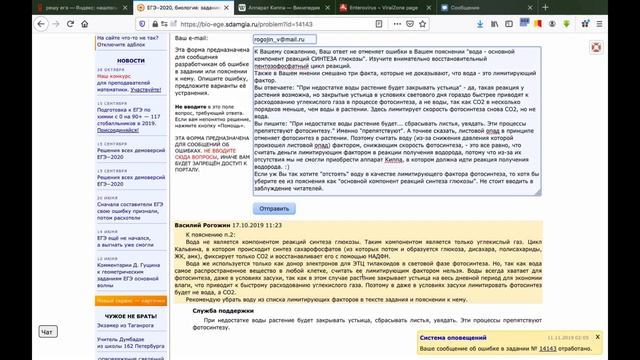Open Наш конкурс news link
Screen dimensions: 640x360
(114, 76)
